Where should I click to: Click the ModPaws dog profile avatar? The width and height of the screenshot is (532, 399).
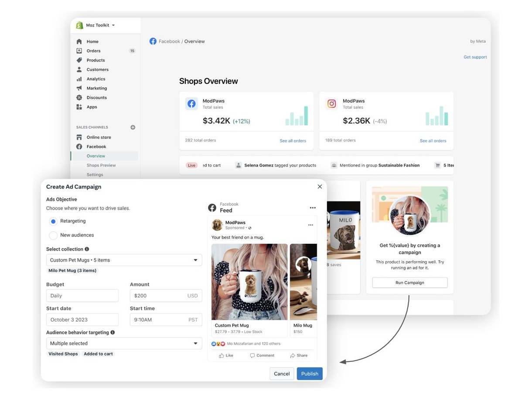217,225
